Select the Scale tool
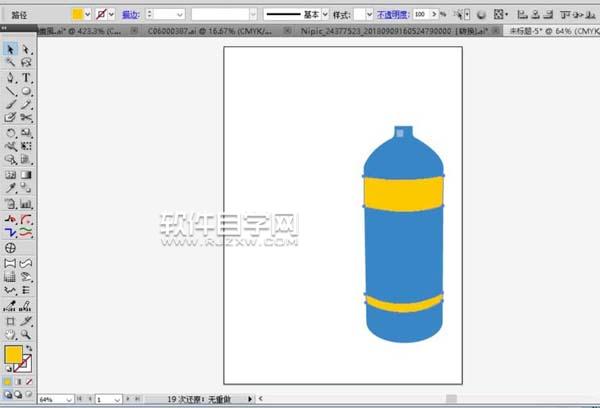The width and height of the screenshot is (600, 408). click(x=26, y=133)
